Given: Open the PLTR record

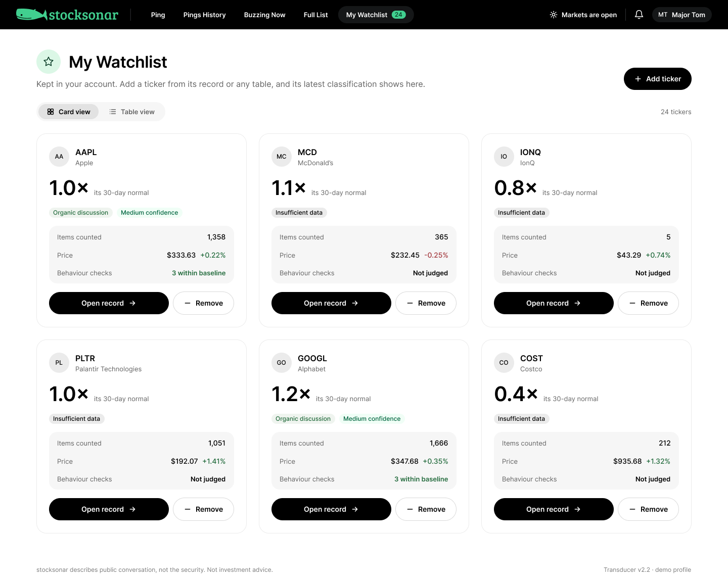Looking at the screenshot, I should [109, 509].
